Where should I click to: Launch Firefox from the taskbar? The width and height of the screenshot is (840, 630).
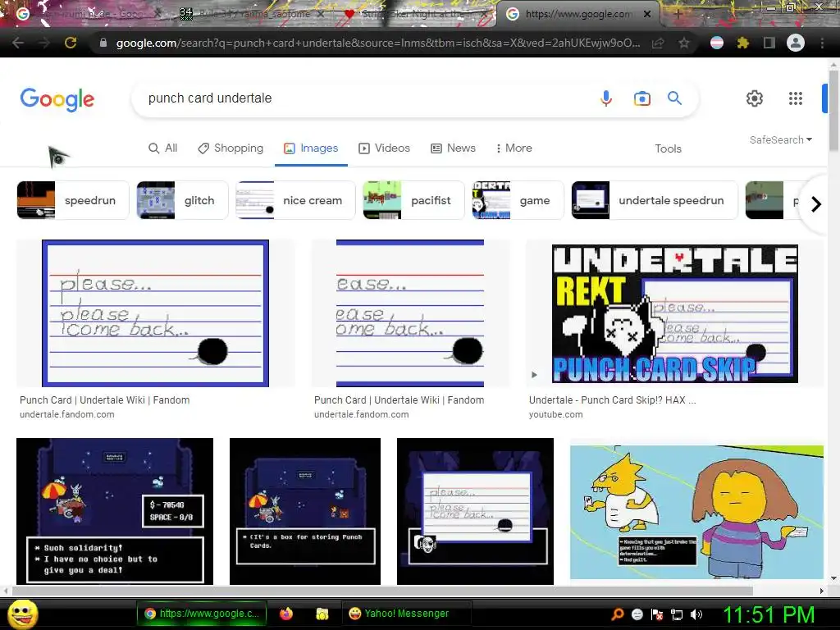pyautogui.click(x=286, y=614)
